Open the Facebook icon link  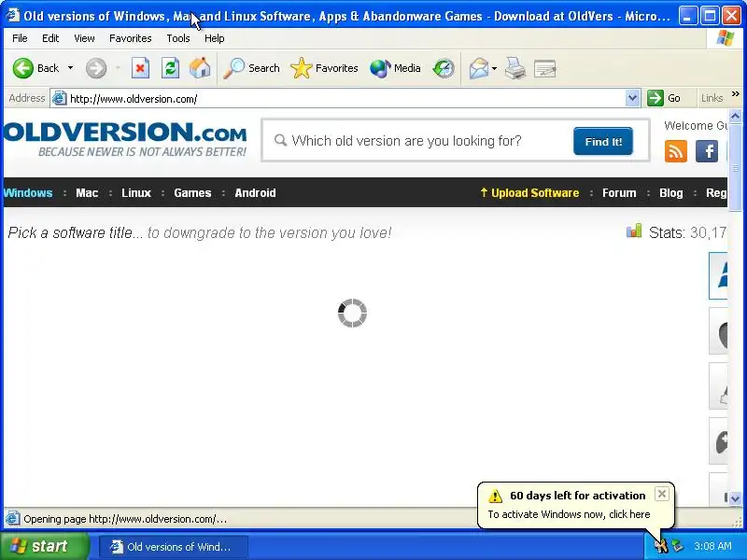(x=707, y=151)
